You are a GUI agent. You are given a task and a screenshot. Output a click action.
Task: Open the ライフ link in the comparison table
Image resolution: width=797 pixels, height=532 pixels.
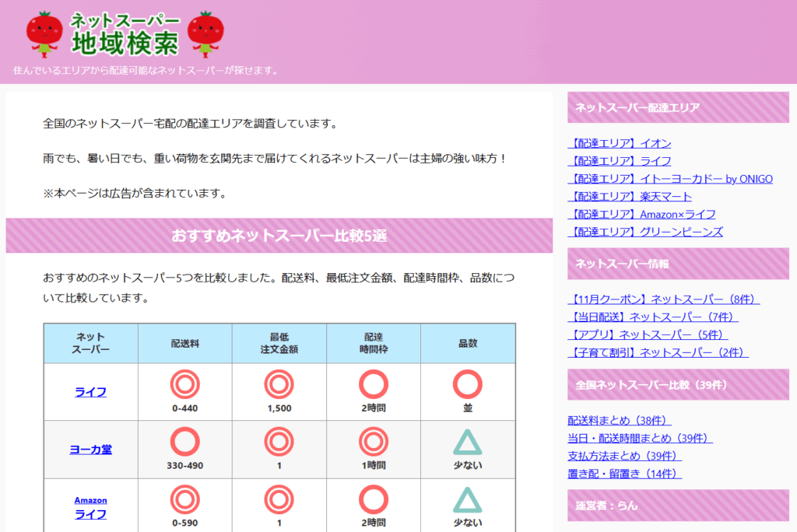(x=90, y=392)
